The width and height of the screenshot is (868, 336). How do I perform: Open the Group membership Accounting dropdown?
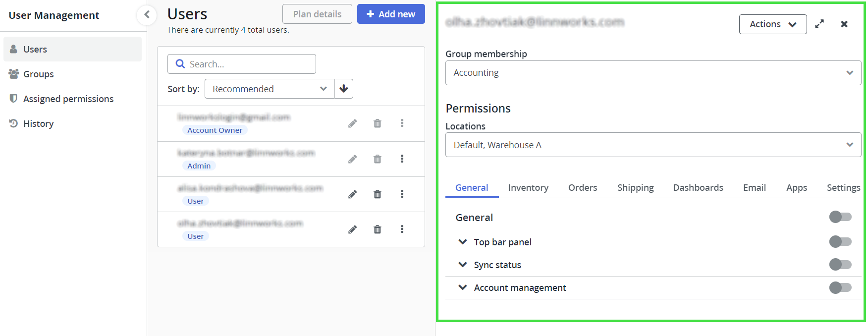coord(652,73)
